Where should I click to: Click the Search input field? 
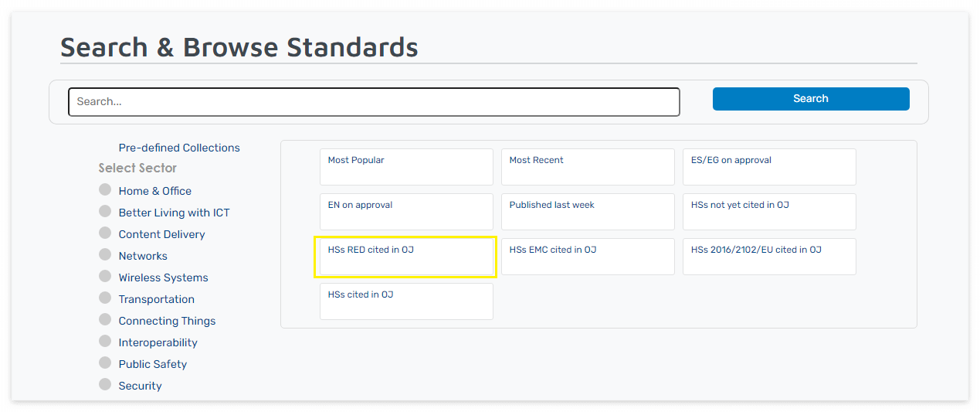click(374, 102)
